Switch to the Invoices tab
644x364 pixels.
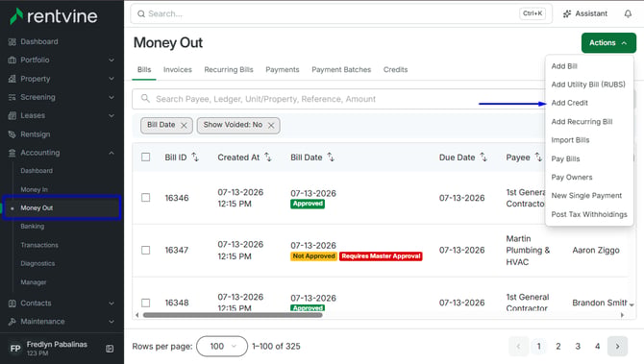[178, 70]
